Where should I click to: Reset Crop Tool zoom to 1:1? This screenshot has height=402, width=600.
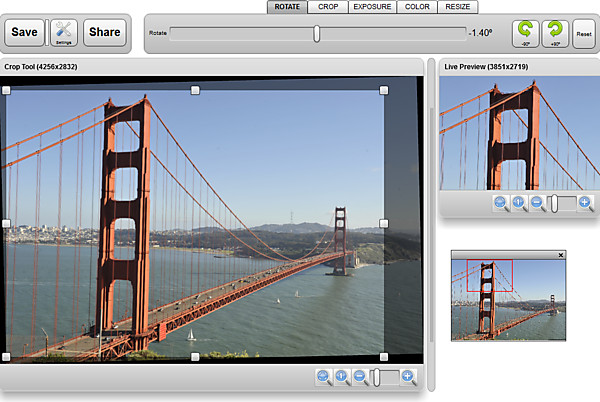342,377
